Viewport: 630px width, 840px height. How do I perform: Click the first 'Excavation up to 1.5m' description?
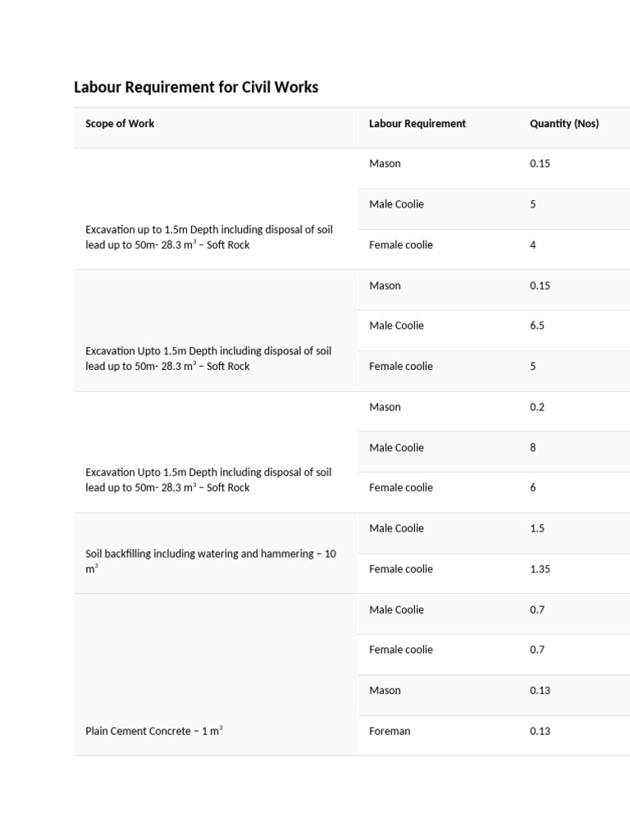(x=208, y=237)
